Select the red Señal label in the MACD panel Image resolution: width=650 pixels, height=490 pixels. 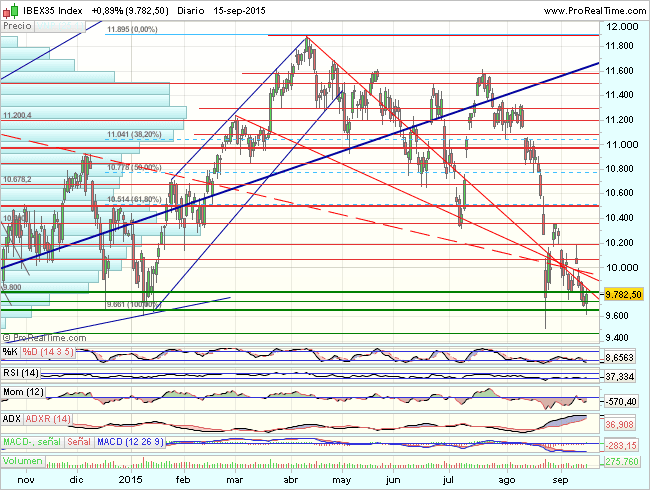[79, 442]
